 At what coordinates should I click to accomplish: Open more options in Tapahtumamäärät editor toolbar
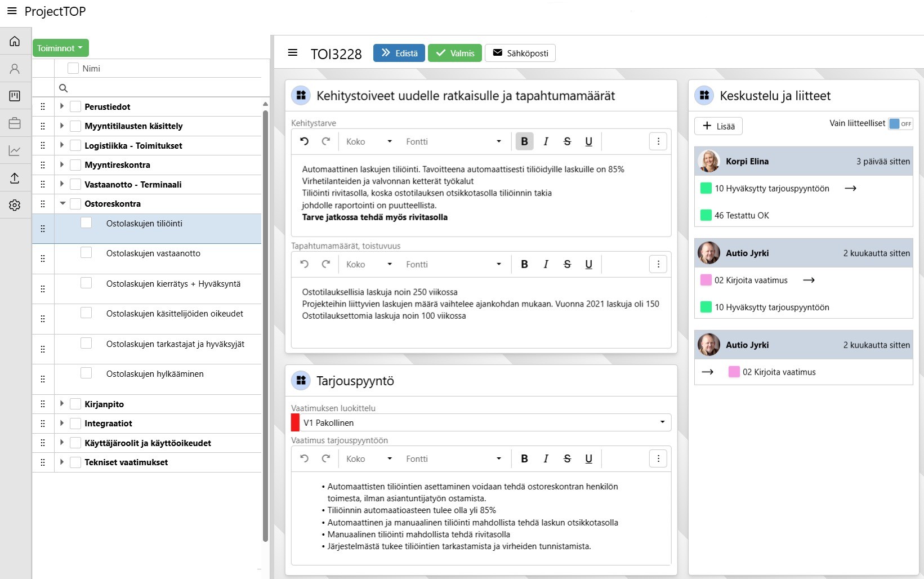pyautogui.click(x=658, y=264)
